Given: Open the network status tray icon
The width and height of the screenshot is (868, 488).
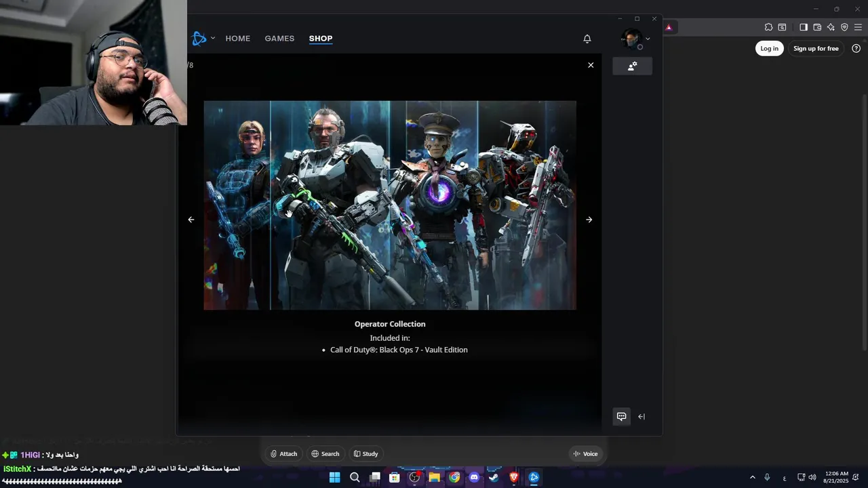Looking at the screenshot, I should [x=801, y=477].
